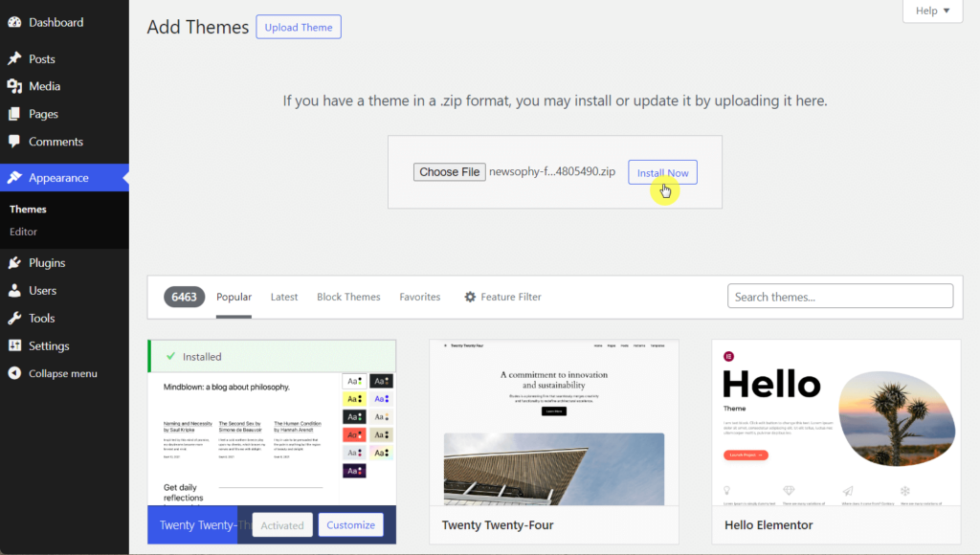Open the Dashboard menu item
The height and width of the screenshot is (555, 980).
pyautogui.click(x=64, y=23)
